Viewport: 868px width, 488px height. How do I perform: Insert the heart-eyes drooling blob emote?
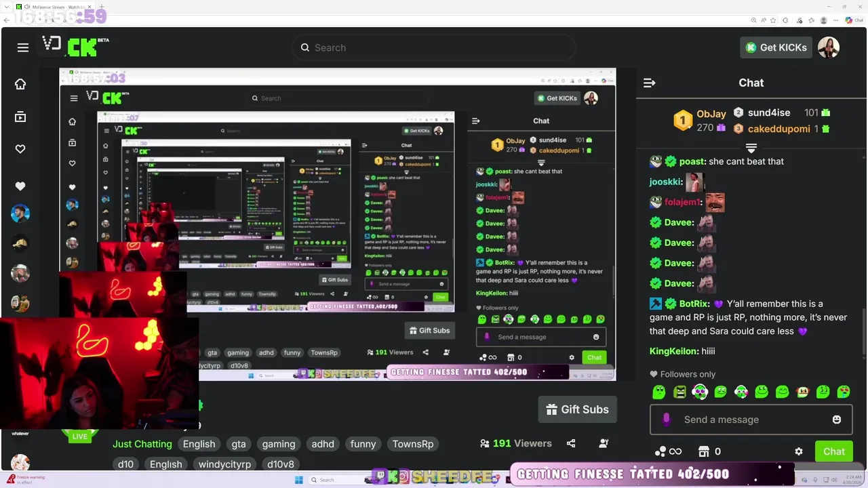click(844, 392)
